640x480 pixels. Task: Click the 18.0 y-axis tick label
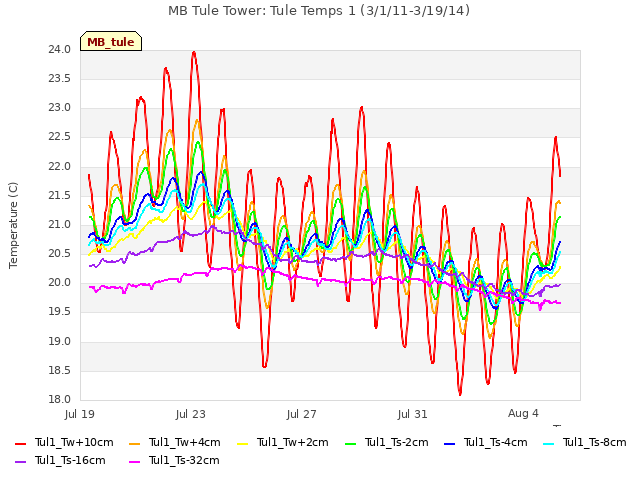pyautogui.click(x=60, y=400)
